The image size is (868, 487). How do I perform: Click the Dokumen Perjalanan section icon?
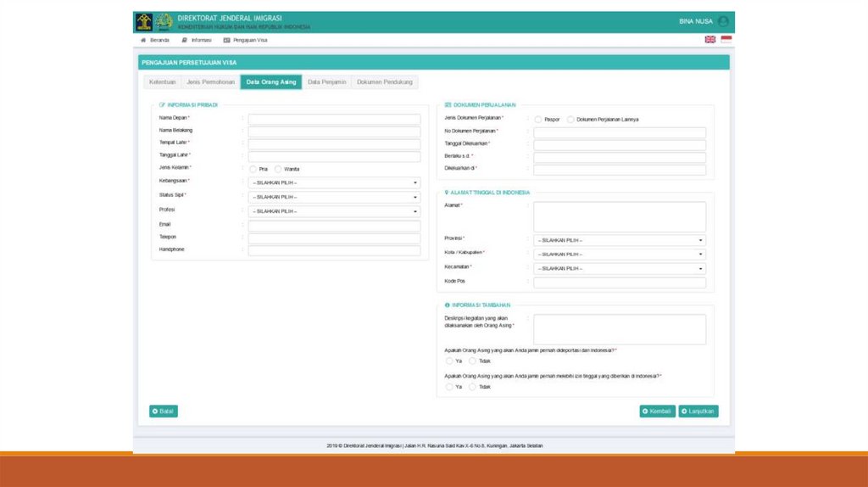448,104
